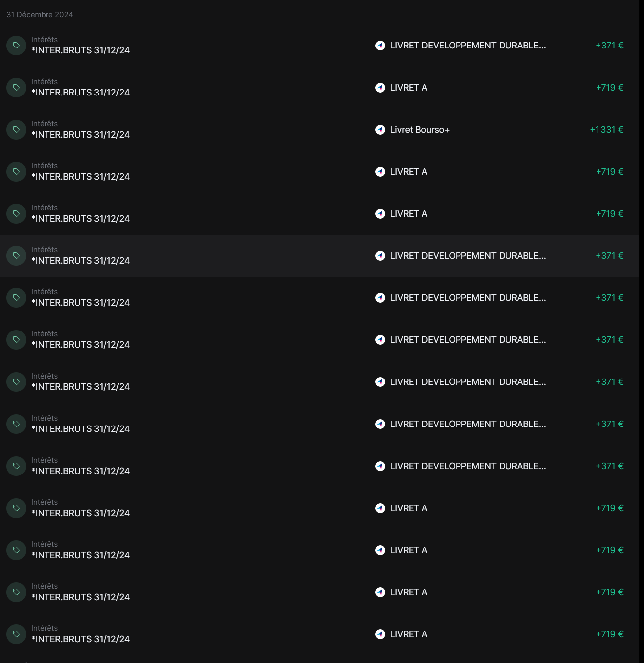The image size is (644, 663).
Task: Open the first transaction's *INTER.BRUTS label
Action: point(80,50)
